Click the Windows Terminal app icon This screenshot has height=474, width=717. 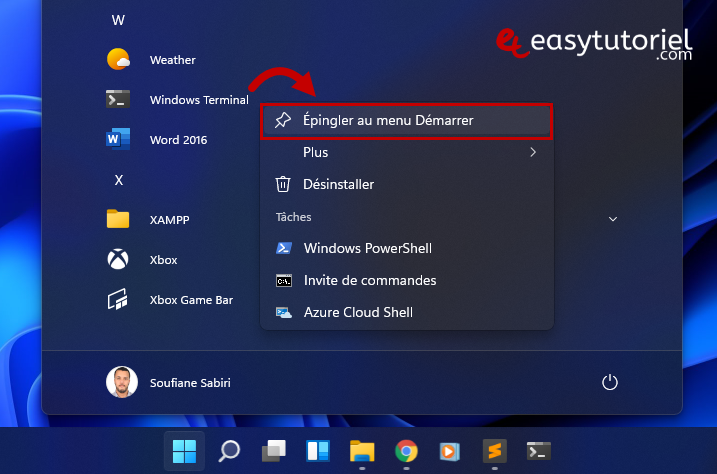[x=118, y=99]
